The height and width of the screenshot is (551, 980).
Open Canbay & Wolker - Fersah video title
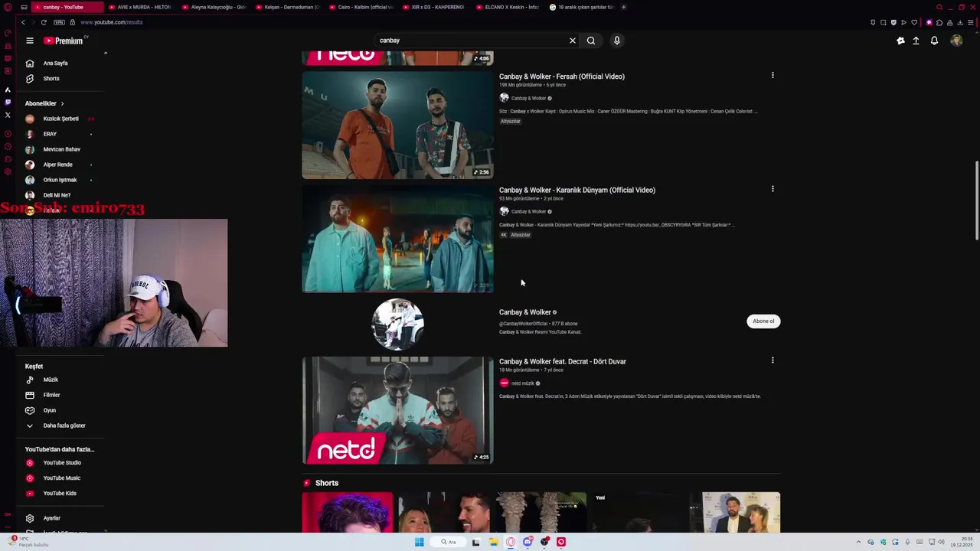pos(562,77)
